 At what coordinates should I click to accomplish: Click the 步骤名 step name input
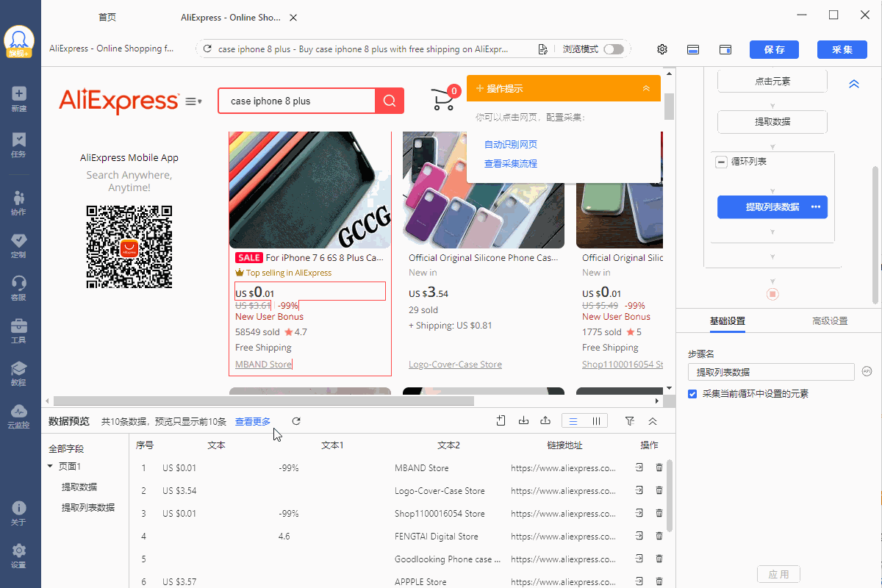pyautogui.click(x=771, y=372)
